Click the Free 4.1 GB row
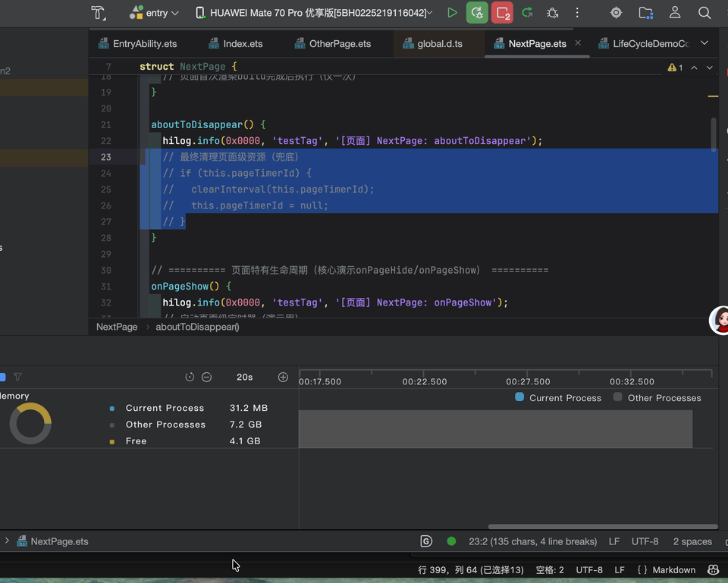728x583 pixels. click(185, 441)
